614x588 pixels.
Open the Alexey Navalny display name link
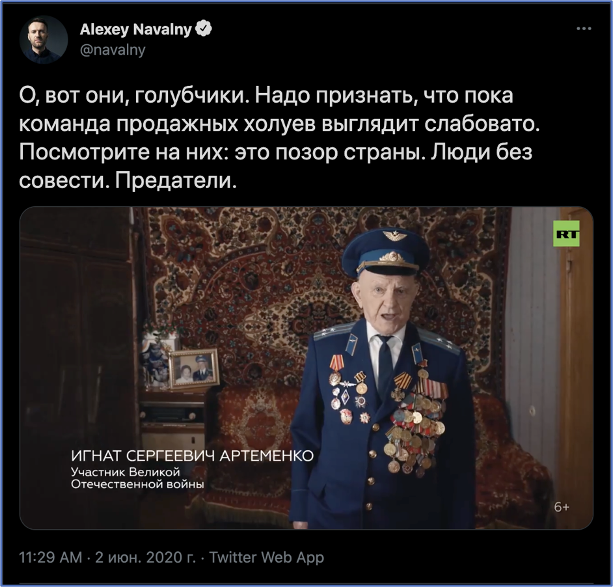point(135,29)
